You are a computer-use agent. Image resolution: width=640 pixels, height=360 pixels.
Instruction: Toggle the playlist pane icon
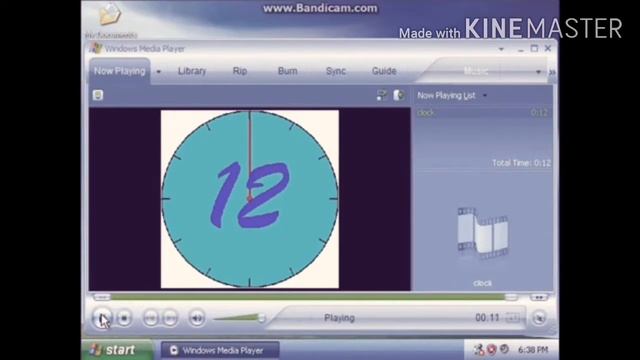tap(399, 95)
